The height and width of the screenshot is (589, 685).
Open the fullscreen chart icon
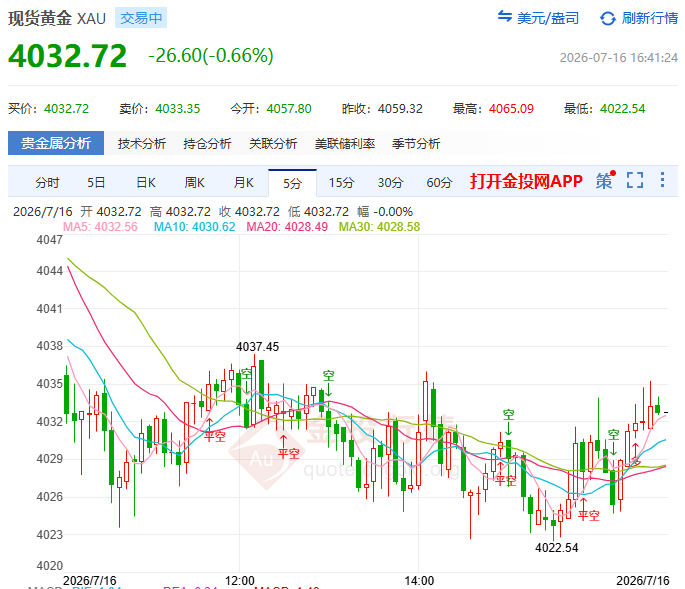635,180
